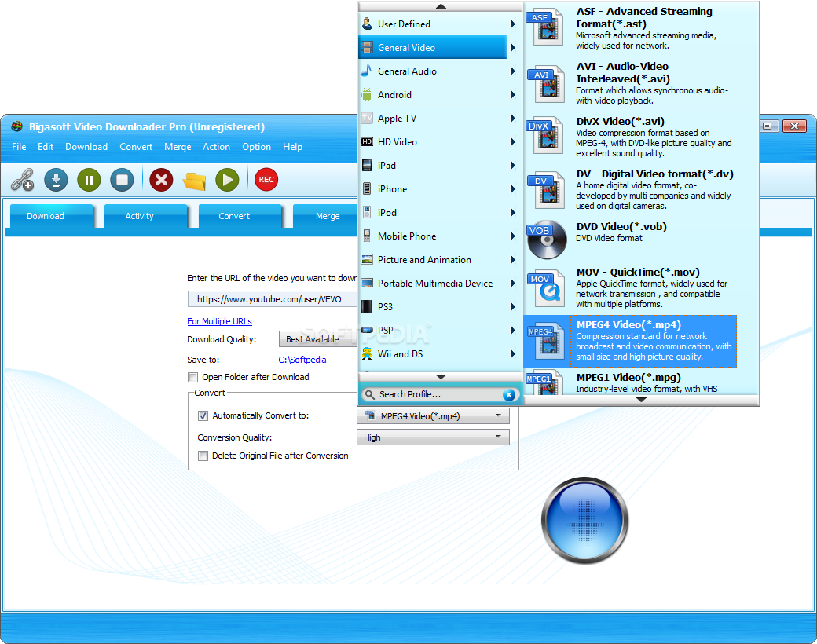Click the Bigasoft application logo icon

(x=17, y=126)
